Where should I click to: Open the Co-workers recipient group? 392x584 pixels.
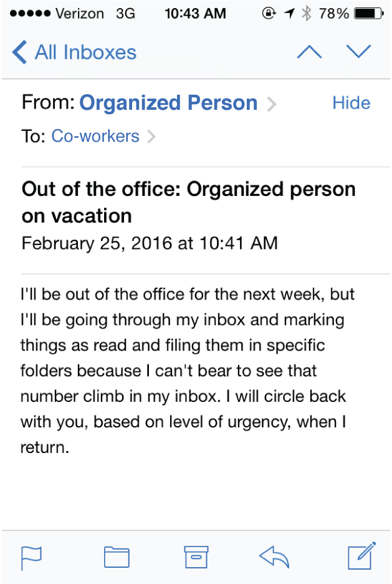(95, 136)
